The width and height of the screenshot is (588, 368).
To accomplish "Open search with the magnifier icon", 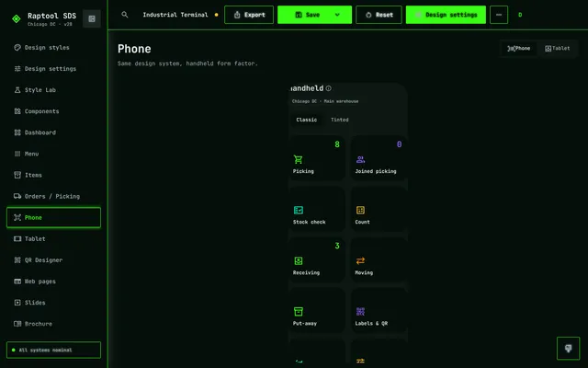I will 125,15.
